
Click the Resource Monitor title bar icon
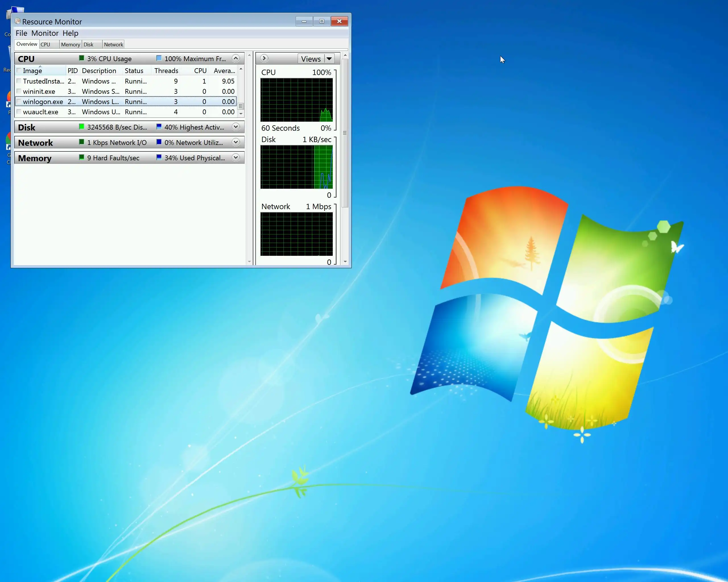(x=18, y=21)
